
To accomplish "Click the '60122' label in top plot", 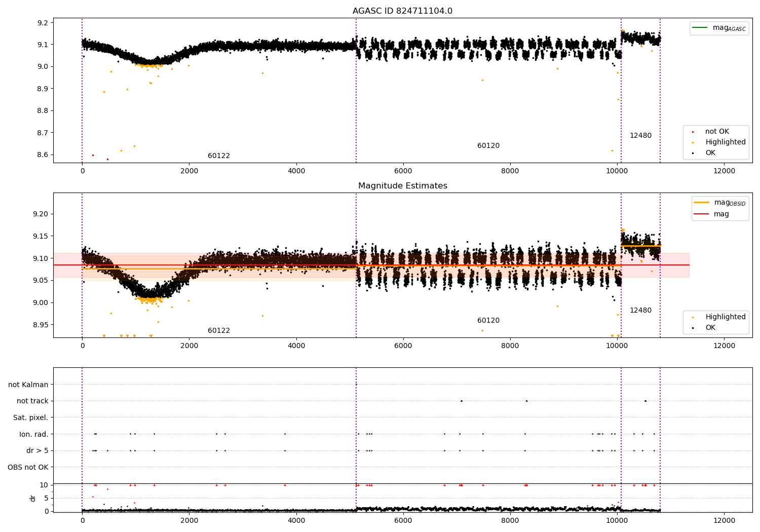I will point(219,156).
